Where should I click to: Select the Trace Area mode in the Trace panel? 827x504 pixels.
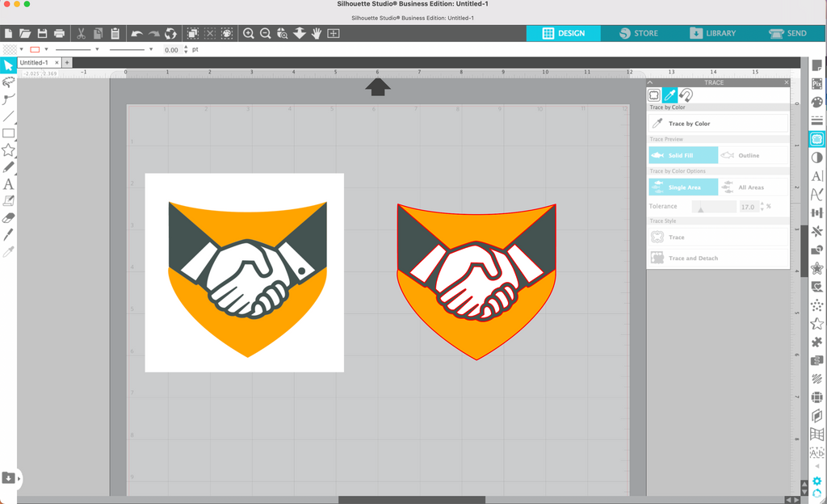pyautogui.click(x=653, y=95)
